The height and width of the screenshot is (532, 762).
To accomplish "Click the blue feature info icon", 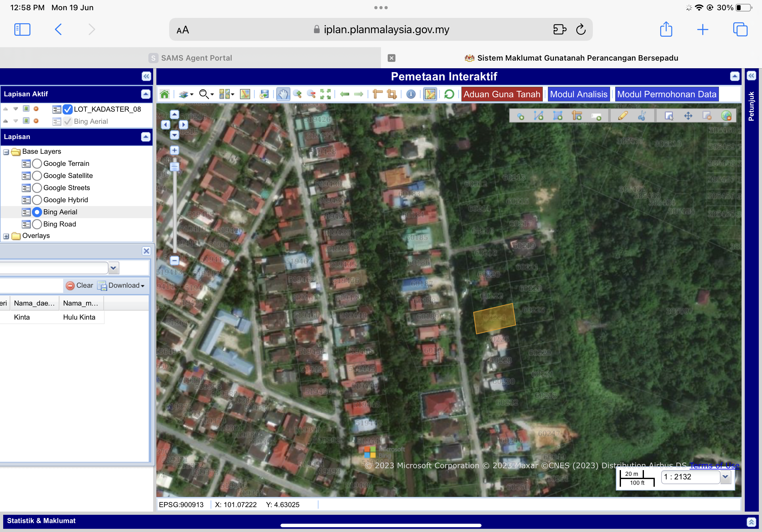I will 411,94.
